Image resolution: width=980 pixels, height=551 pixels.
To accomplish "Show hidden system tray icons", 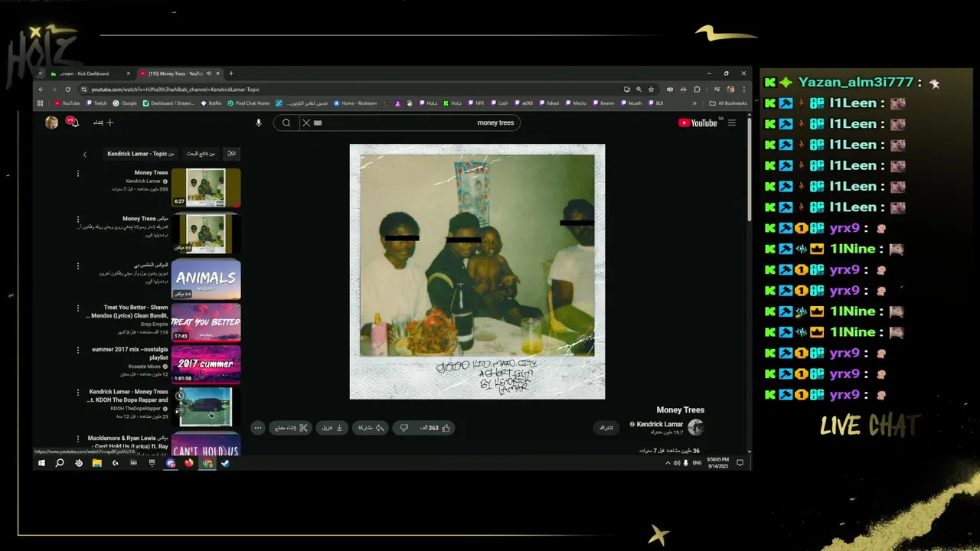I will pyautogui.click(x=668, y=463).
